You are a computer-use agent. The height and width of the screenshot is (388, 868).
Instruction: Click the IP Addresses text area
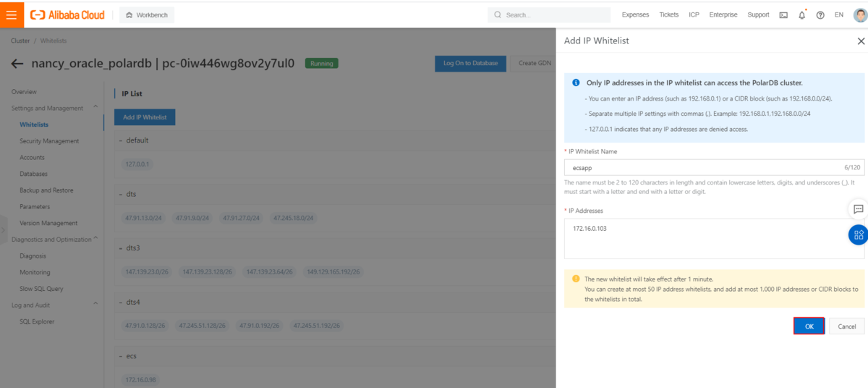pyautogui.click(x=714, y=239)
